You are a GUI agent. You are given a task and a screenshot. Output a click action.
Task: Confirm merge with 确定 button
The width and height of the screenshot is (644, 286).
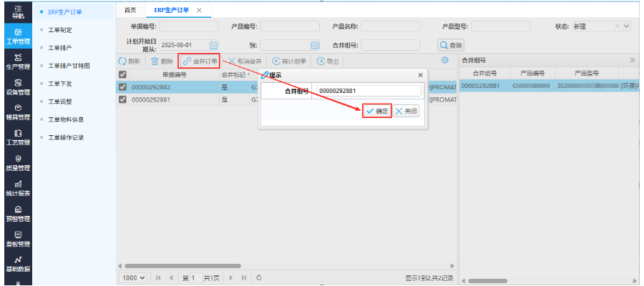click(x=377, y=112)
